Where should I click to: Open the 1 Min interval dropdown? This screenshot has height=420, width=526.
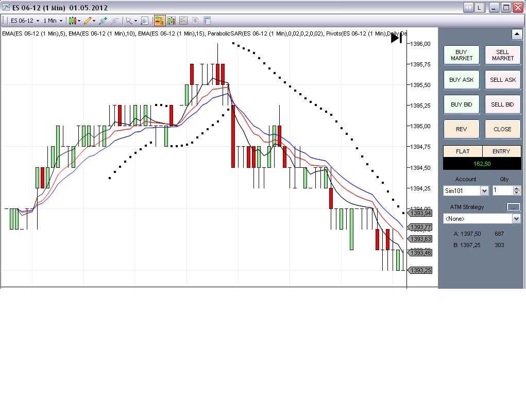pyautogui.click(x=53, y=21)
